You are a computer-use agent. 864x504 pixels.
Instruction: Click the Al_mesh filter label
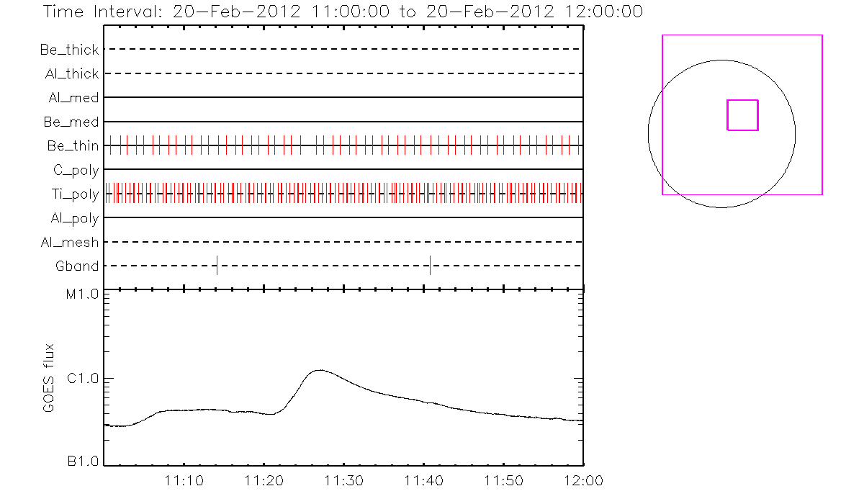[x=70, y=242]
